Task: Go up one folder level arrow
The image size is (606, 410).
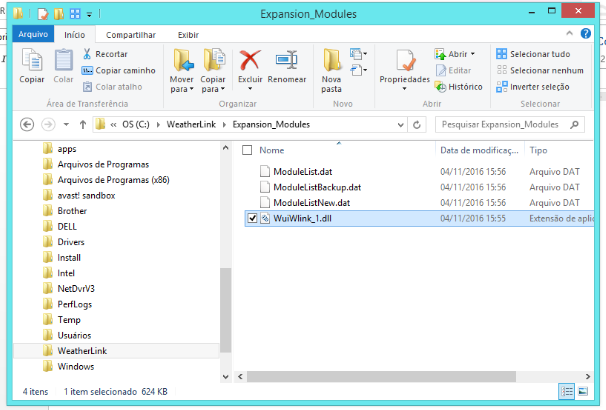Action: tap(82, 125)
